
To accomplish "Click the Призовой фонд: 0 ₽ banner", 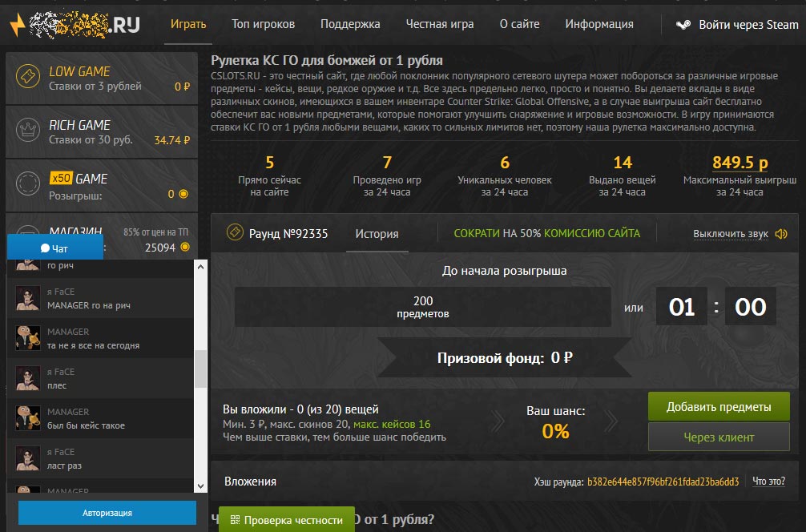I will [x=504, y=358].
